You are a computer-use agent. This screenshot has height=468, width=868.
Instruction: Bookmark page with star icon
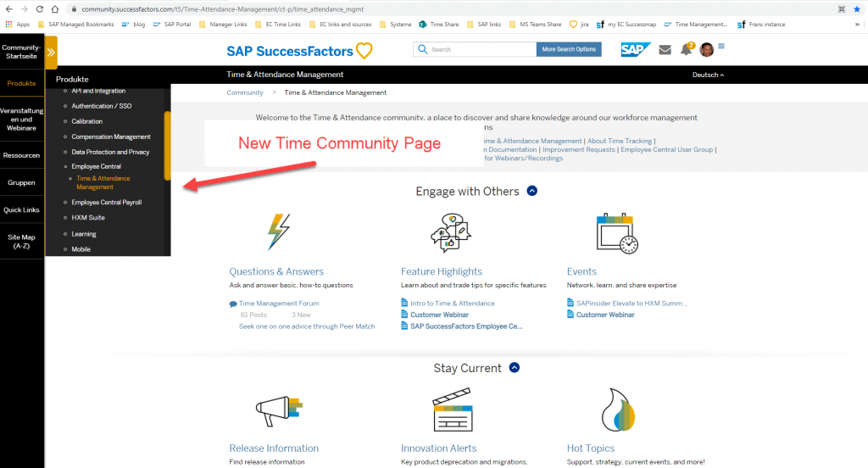(857, 8)
